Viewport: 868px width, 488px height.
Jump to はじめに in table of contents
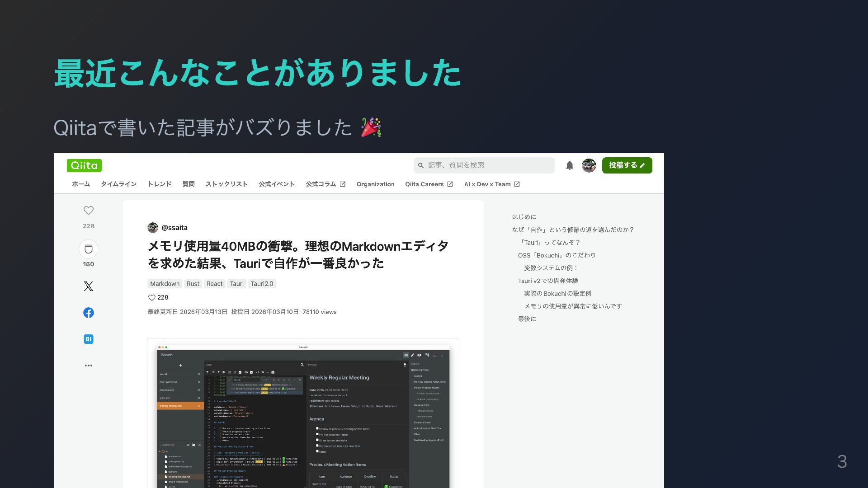(524, 217)
